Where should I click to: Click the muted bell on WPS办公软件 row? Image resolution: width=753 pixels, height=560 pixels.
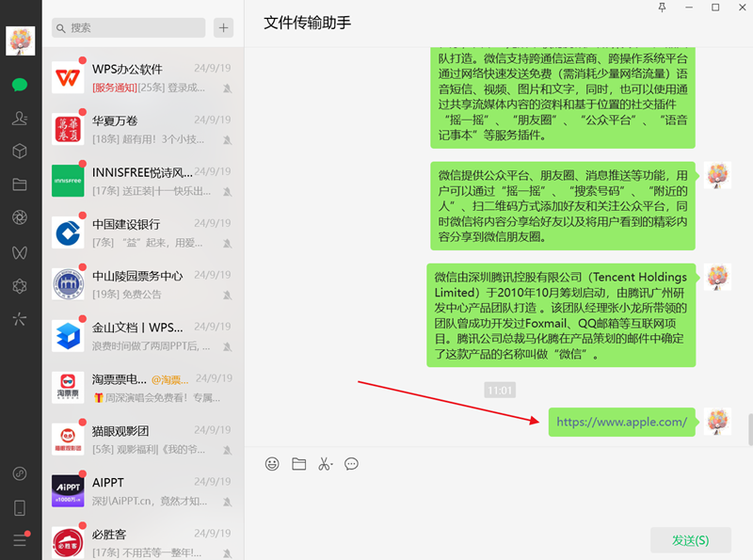pos(227,88)
